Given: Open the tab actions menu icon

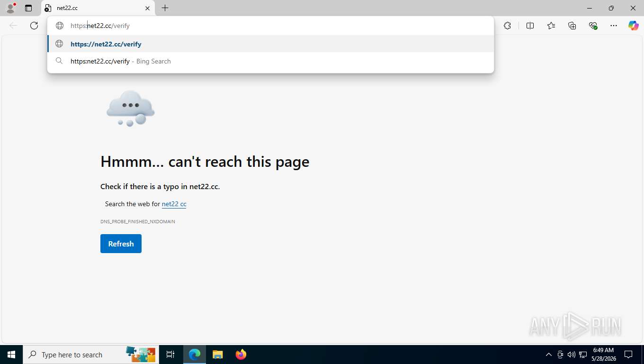Looking at the screenshot, I should 28,8.
